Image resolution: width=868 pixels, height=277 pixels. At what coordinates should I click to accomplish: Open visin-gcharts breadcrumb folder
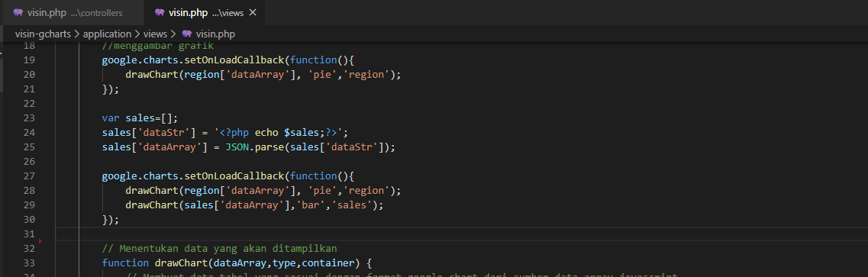click(43, 34)
